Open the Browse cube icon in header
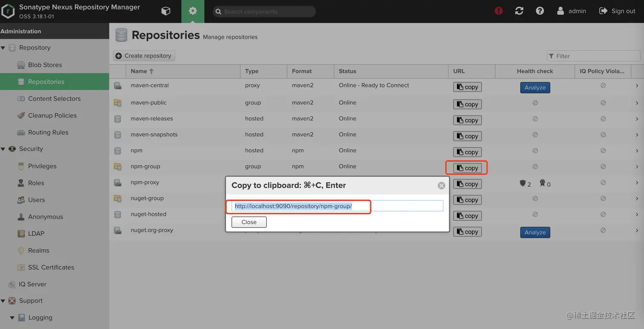This screenshot has width=644, height=329. click(166, 11)
